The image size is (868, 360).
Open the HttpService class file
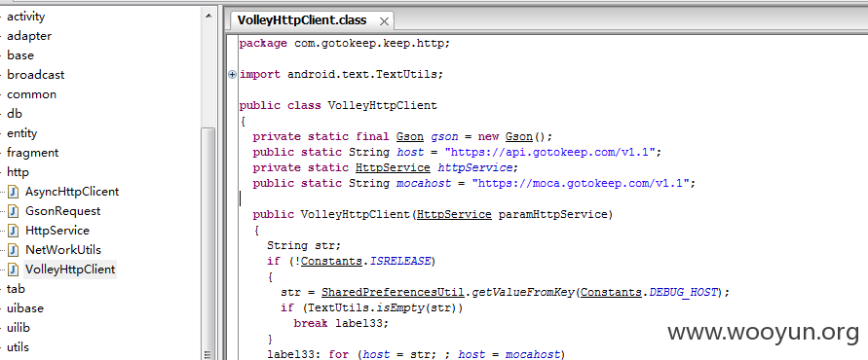click(x=57, y=230)
